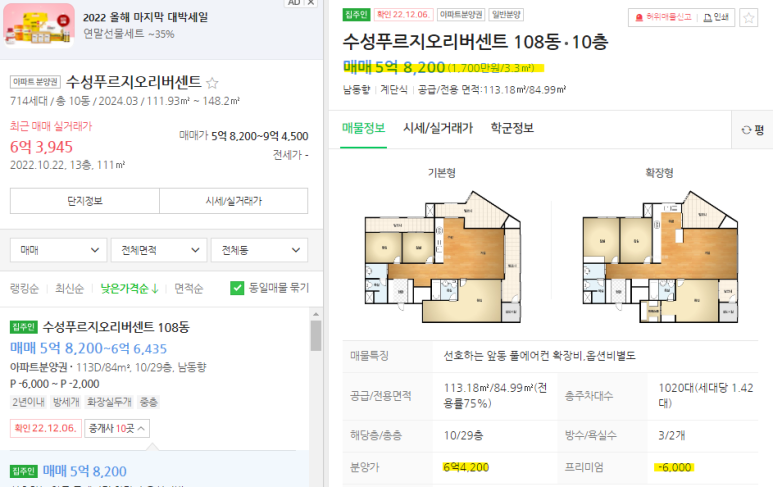Click the left panel 시세/실거래가 button

tap(234, 201)
